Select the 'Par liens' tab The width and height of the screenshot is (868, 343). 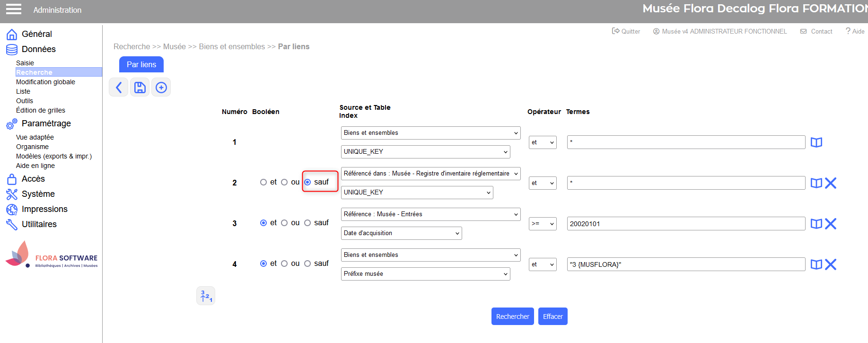coord(141,64)
